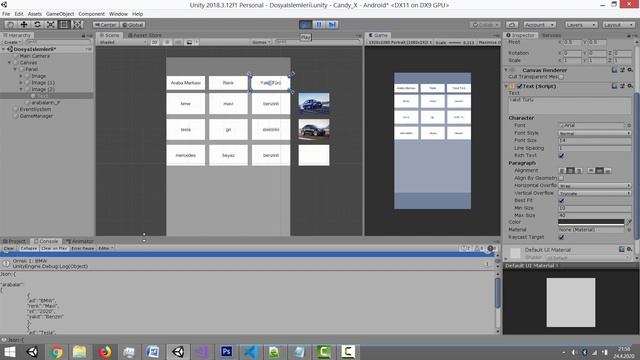
Task: Set top vertical text alignment
Action: click(x=591, y=171)
